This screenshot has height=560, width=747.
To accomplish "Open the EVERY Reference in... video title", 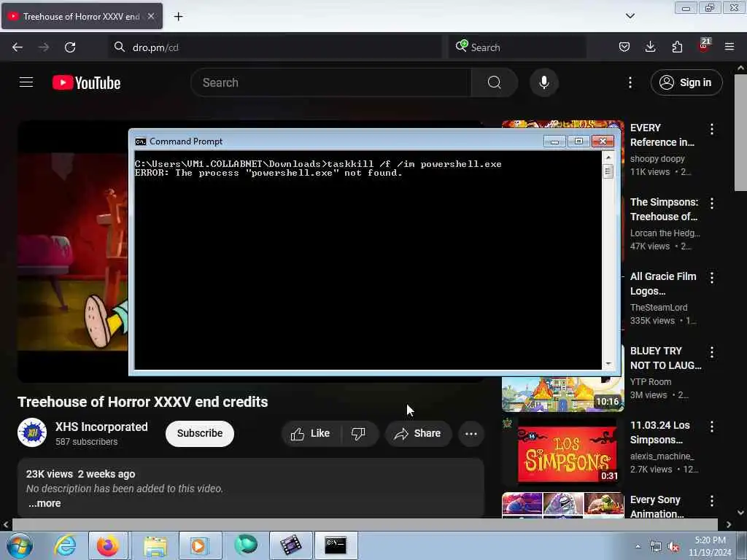I will click(662, 135).
